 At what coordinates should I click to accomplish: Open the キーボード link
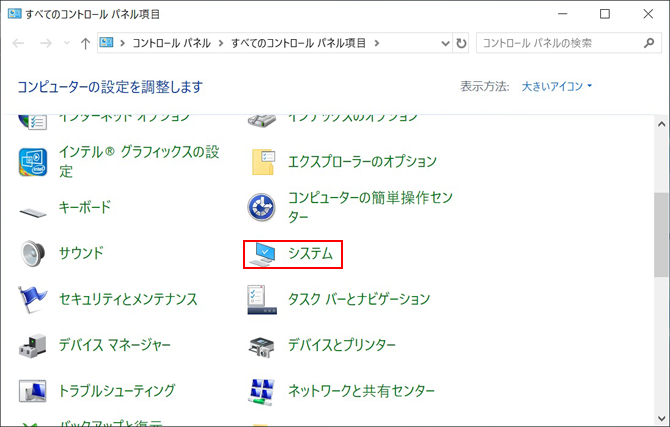tap(85, 207)
